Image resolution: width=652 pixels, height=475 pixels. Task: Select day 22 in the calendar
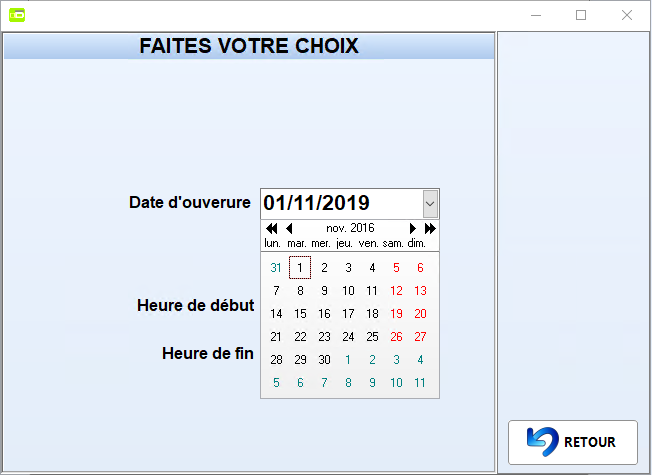coord(300,336)
